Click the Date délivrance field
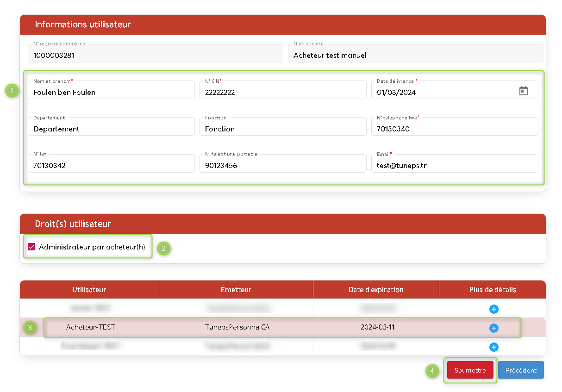562x392 pixels. coord(444,92)
